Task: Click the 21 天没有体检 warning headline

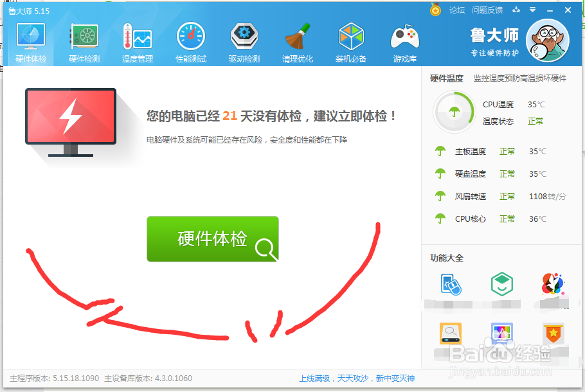Action: pos(271,116)
